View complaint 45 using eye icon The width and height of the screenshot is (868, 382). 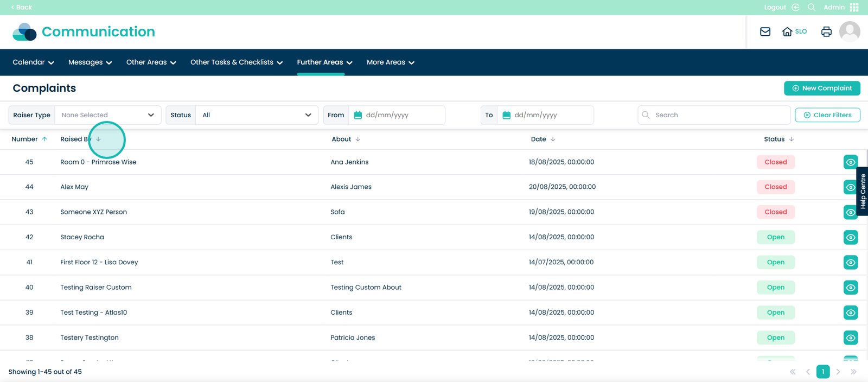coord(851,162)
